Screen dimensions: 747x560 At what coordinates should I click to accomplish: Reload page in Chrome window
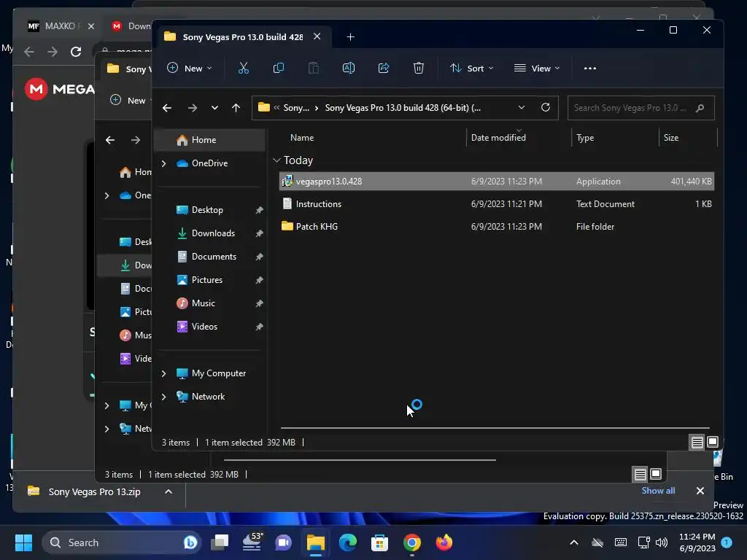tap(76, 52)
